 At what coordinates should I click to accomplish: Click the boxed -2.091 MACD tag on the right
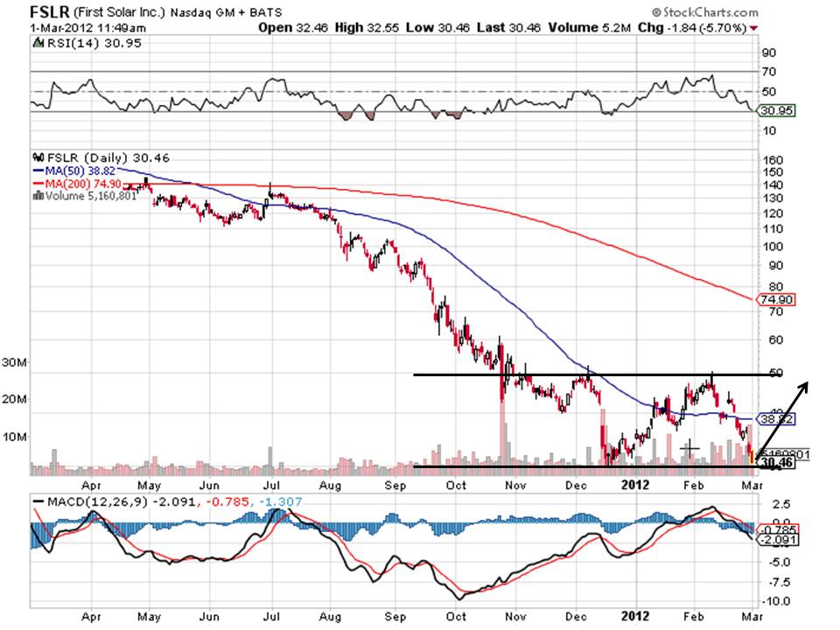click(x=777, y=539)
